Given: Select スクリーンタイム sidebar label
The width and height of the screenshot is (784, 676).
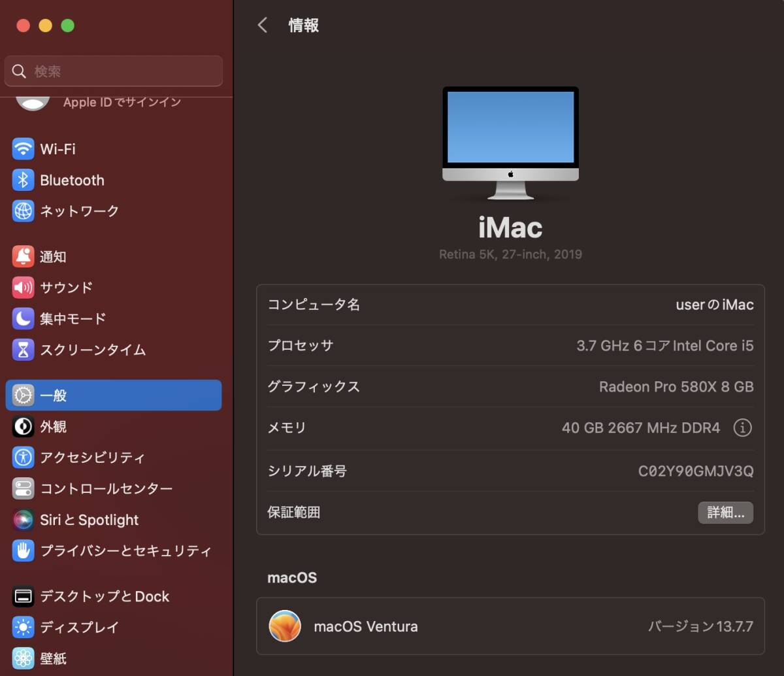Looking at the screenshot, I should 93,350.
